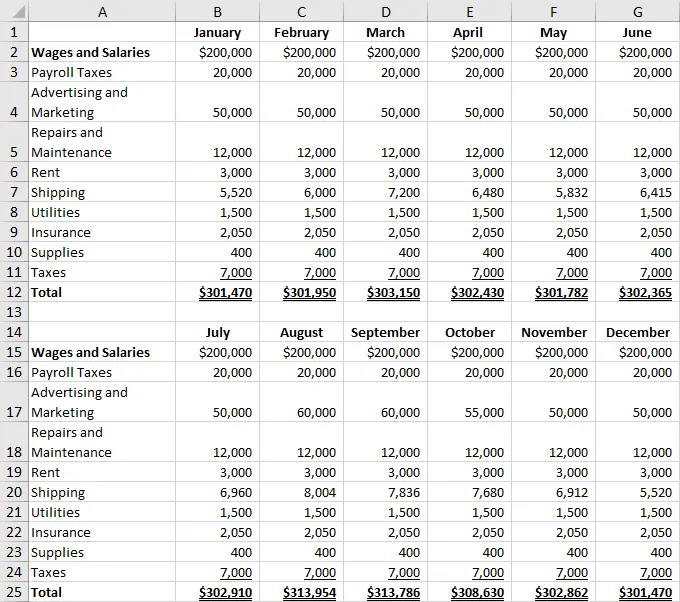680x602 pixels.
Task: Select the row 12 header number
Action: (13, 292)
